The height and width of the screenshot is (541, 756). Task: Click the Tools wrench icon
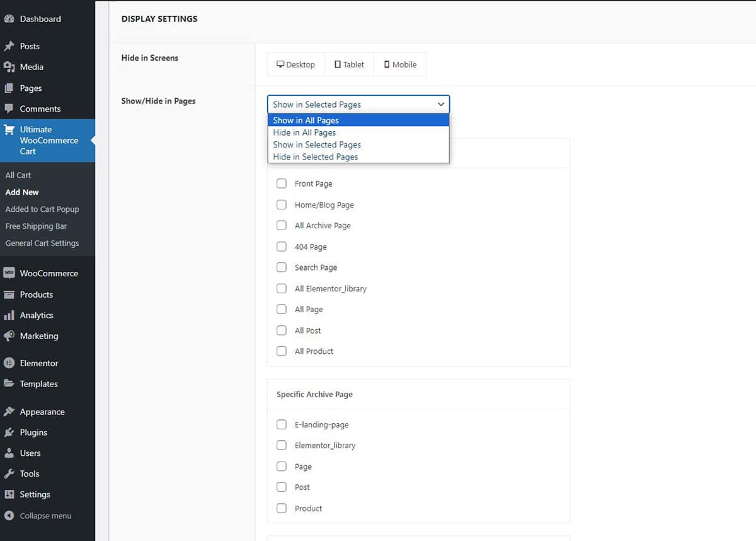[9, 474]
